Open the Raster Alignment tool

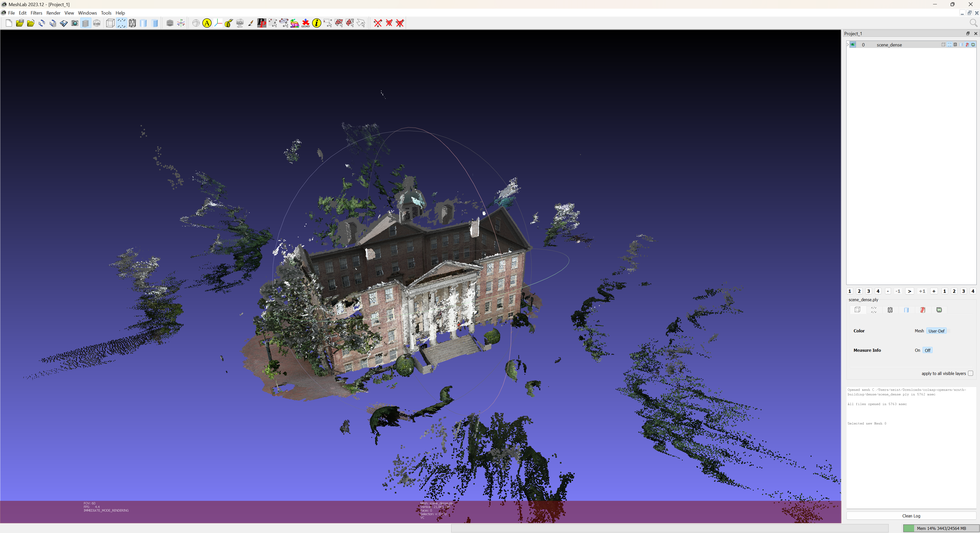[240, 23]
